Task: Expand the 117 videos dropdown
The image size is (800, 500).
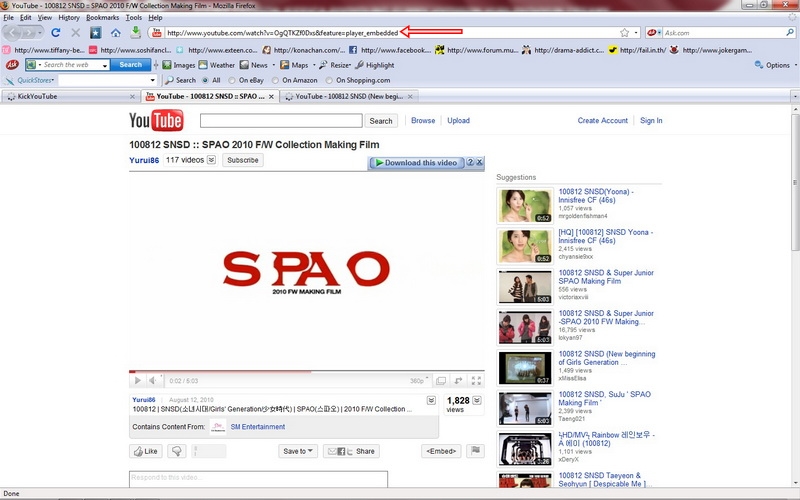Action: [x=211, y=160]
